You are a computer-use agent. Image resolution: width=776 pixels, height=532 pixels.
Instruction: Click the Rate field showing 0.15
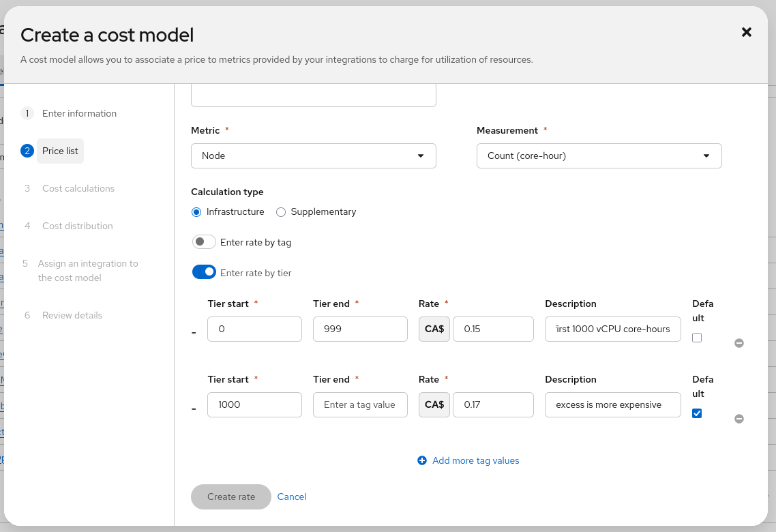pyautogui.click(x=492, y=329)
